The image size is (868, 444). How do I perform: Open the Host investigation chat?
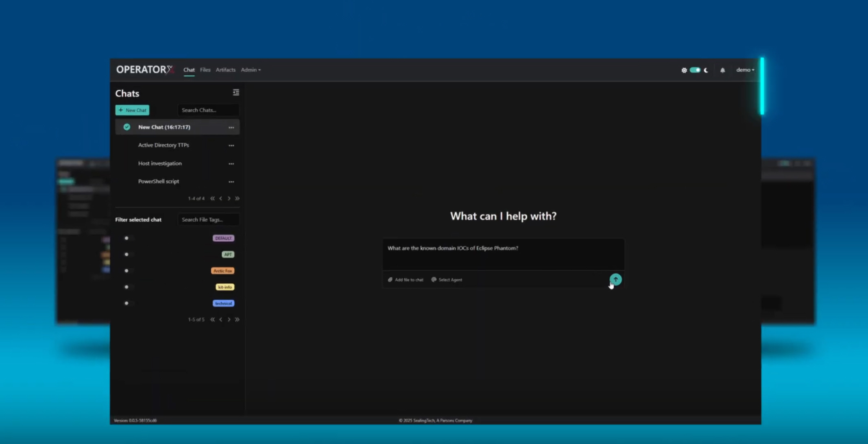pyautogui.click(x=160, y=163)
